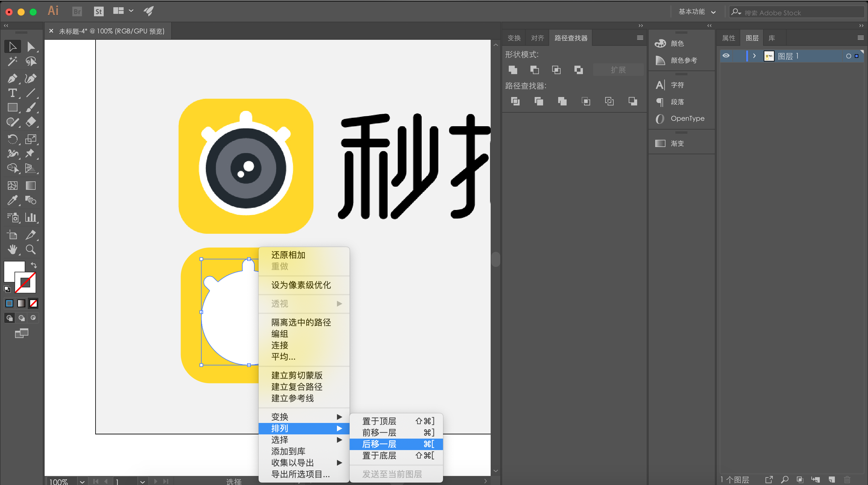Open the zoom level dropdown
868x485 pixels.
(x=82, y=481)
